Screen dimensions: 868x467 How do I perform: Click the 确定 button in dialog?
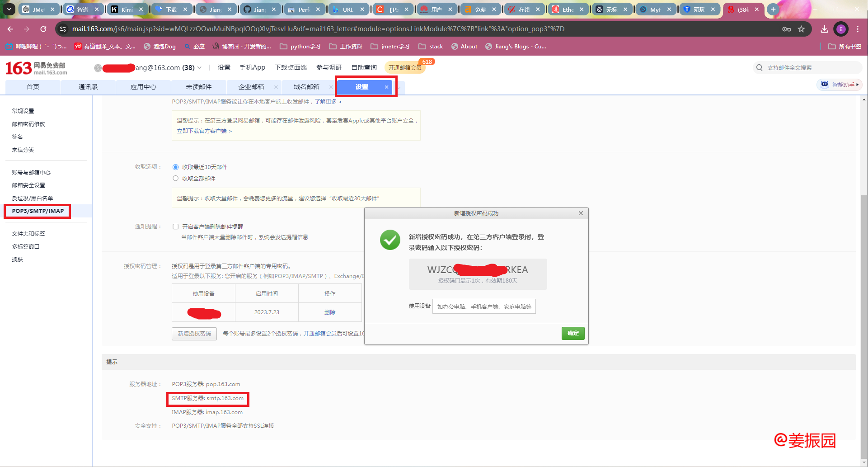pyautogui.click(x=573, y=333)
